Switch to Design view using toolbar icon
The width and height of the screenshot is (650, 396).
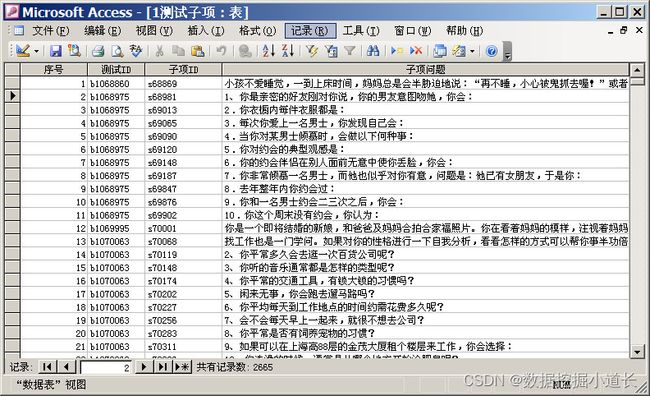pyautogui.click(x=22, y=51)
